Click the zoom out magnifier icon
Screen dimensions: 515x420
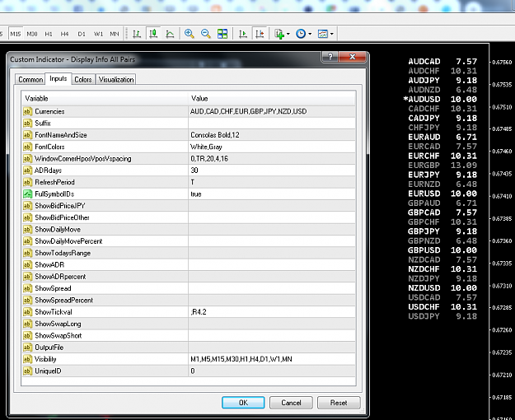pos(206,34)
